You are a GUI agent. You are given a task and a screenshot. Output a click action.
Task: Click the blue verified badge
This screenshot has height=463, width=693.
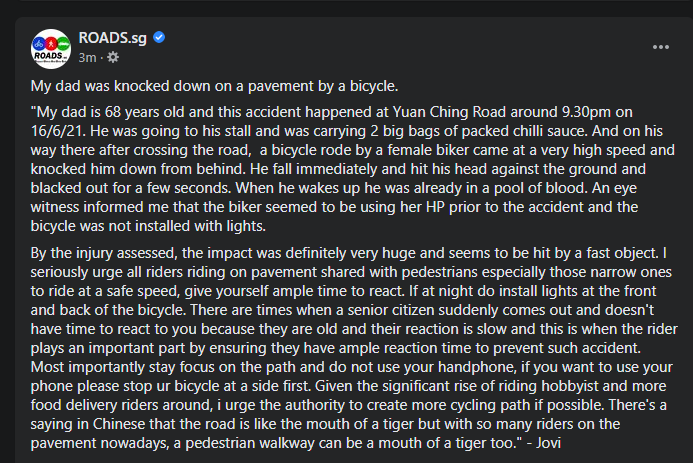[x=159, y=38]
